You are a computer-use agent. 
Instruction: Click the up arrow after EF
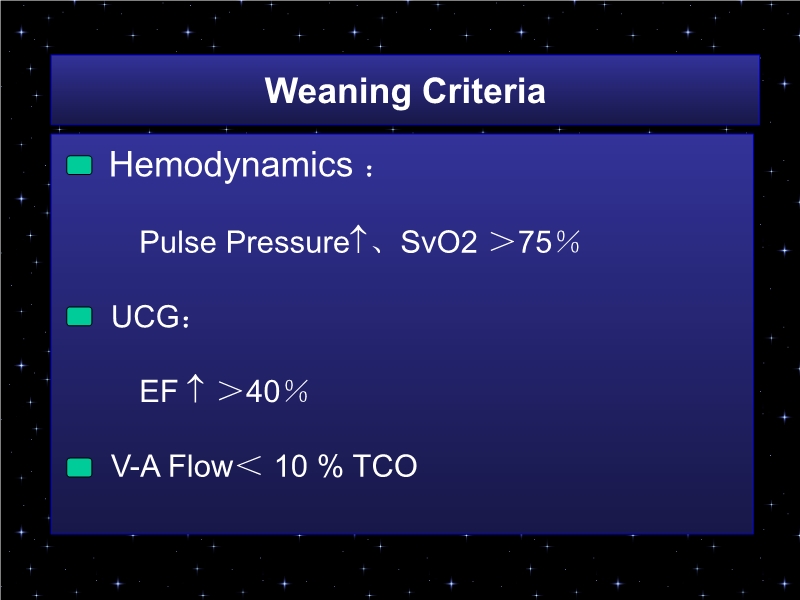point(196,391)
